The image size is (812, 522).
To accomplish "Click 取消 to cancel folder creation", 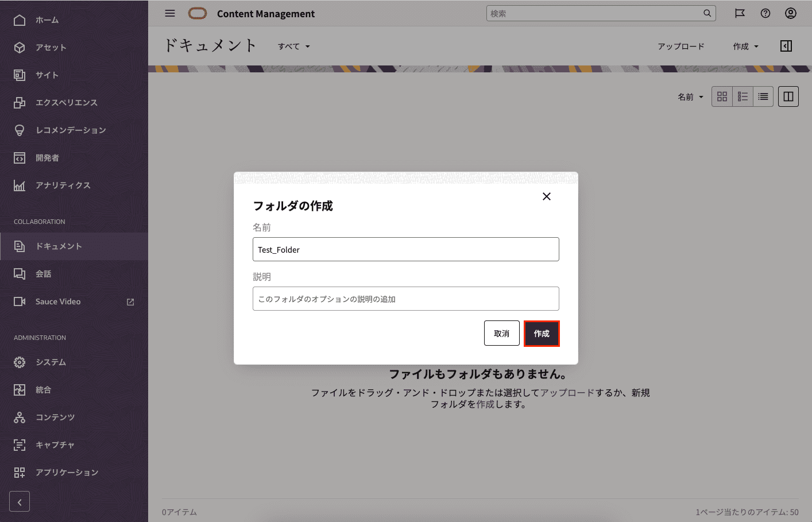I will (x=501, y=334).
